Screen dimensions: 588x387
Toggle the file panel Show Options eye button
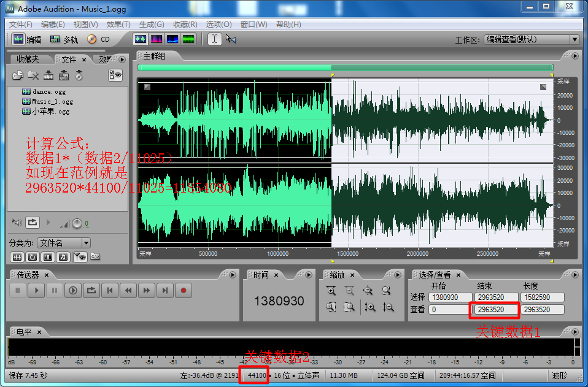pos(115,75)
